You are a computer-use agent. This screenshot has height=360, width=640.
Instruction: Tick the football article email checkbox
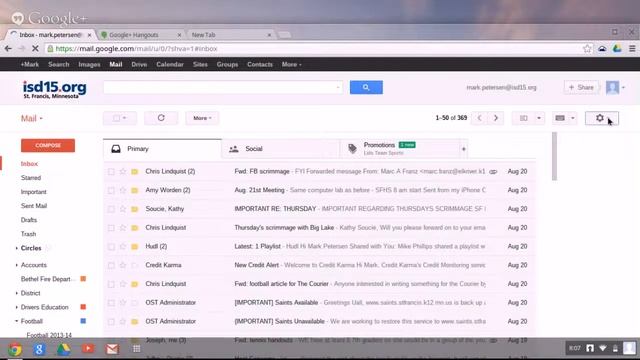tap(111, 284)
